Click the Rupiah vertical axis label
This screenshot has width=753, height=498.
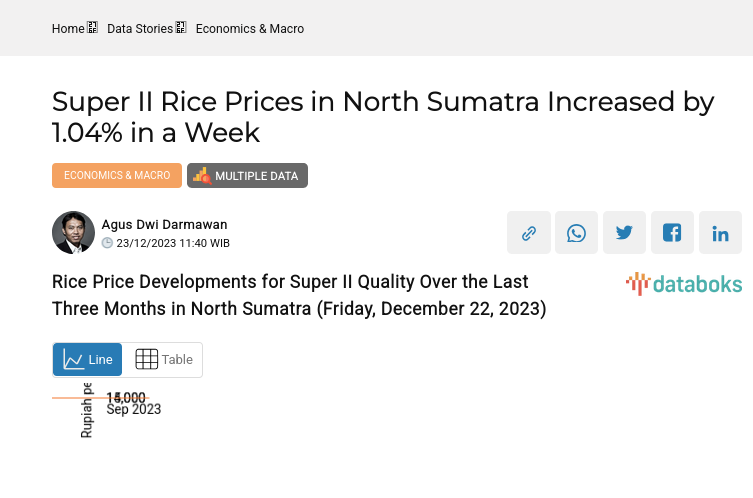pos(87,410)
